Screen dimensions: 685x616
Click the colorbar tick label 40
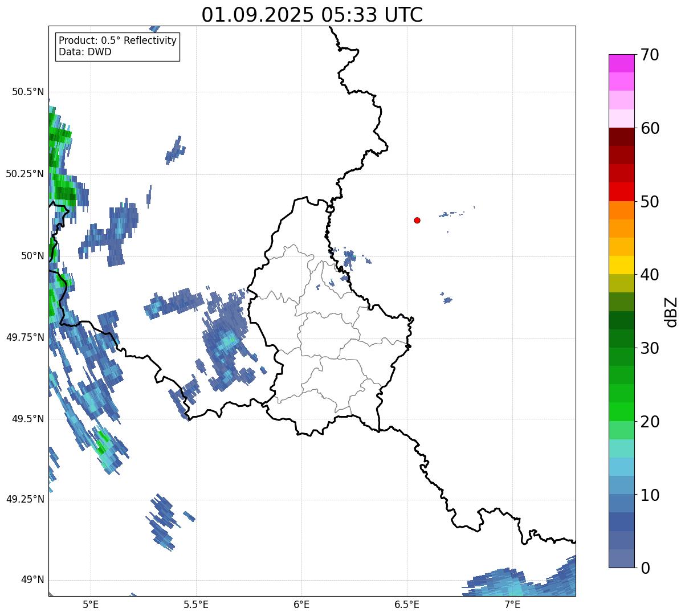[x=650, y=275]
